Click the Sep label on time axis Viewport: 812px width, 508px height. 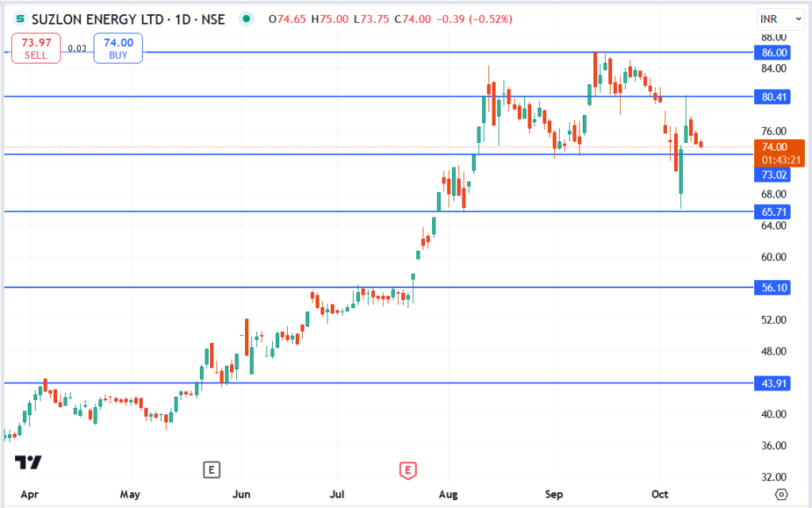coord(554,494)
